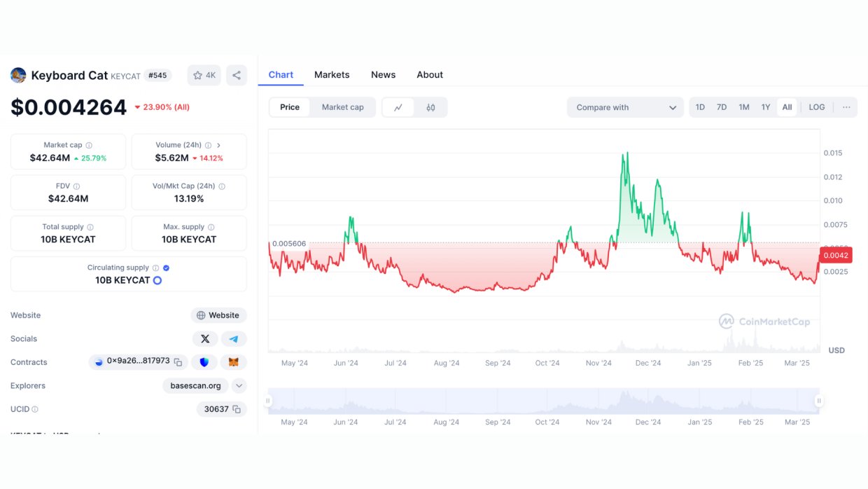Click the circulating supply verified badge
Image resolution: width=868 pixels, height=489 pixels.
tap(166, 268)
